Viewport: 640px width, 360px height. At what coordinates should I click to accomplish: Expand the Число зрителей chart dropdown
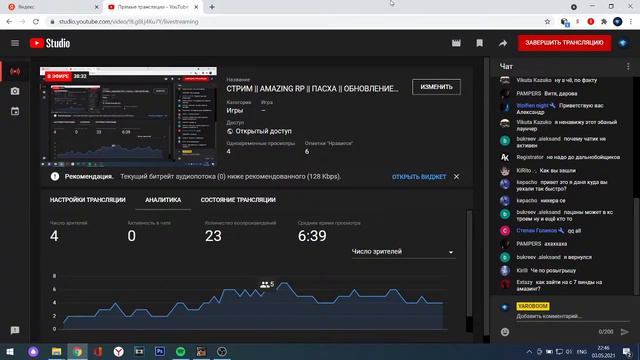[x=403, y=252]
